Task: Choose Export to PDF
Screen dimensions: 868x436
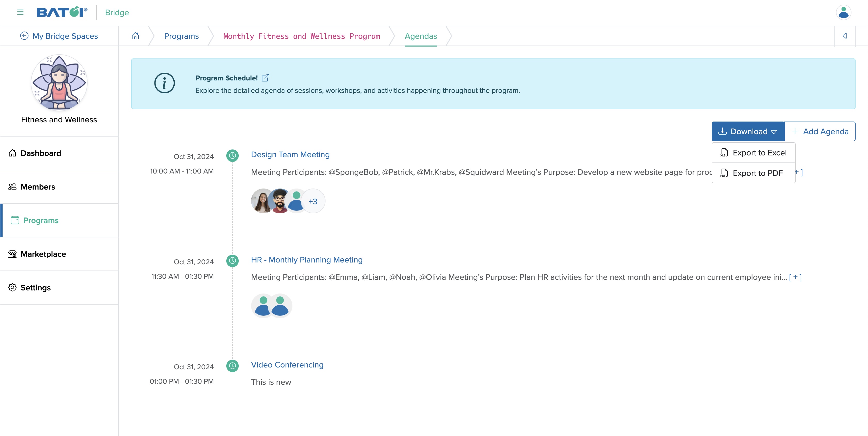Action: point(754,173)
